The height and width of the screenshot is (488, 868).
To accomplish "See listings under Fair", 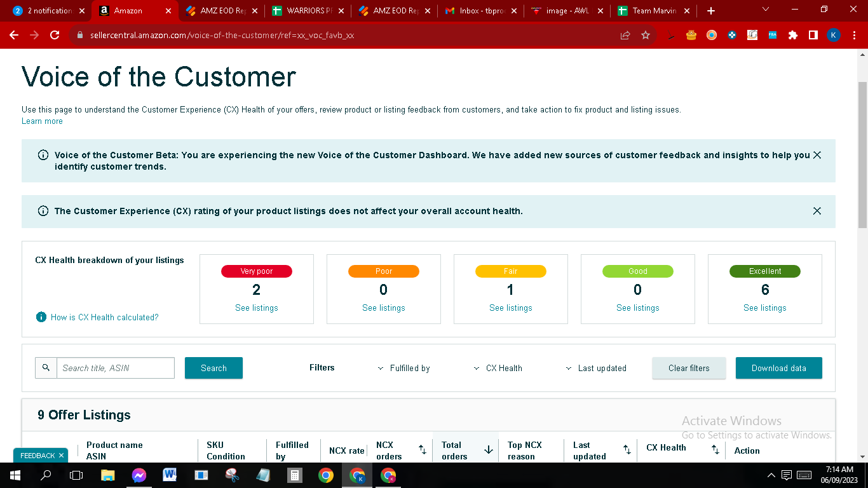I will point(511,308).
